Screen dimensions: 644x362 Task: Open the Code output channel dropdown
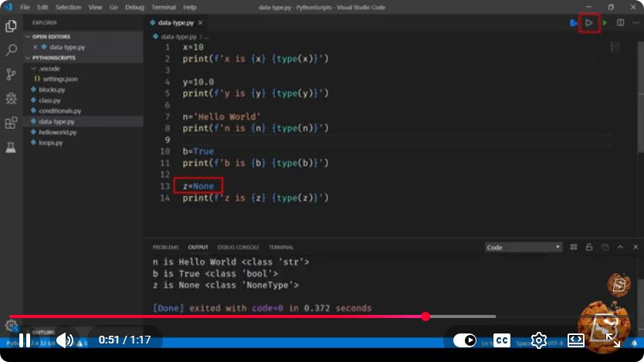coord(523,247)
